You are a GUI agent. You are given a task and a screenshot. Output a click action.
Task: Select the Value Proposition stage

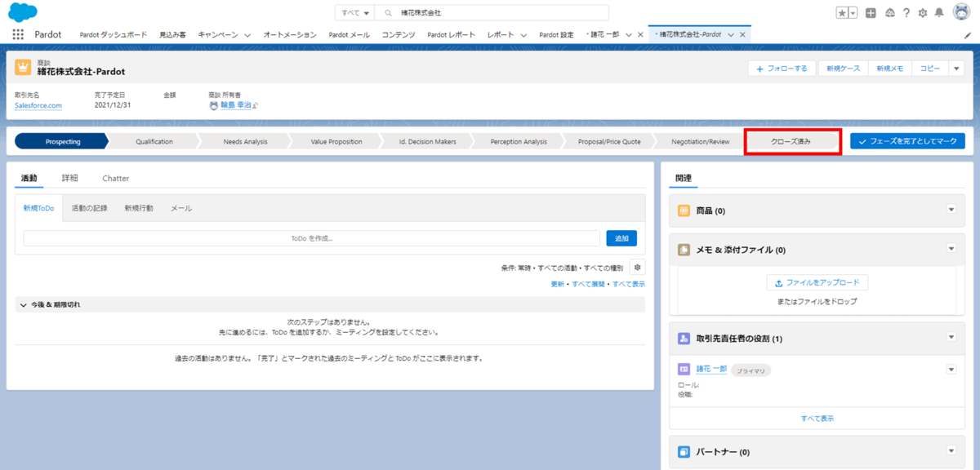(x=336, y=141)
